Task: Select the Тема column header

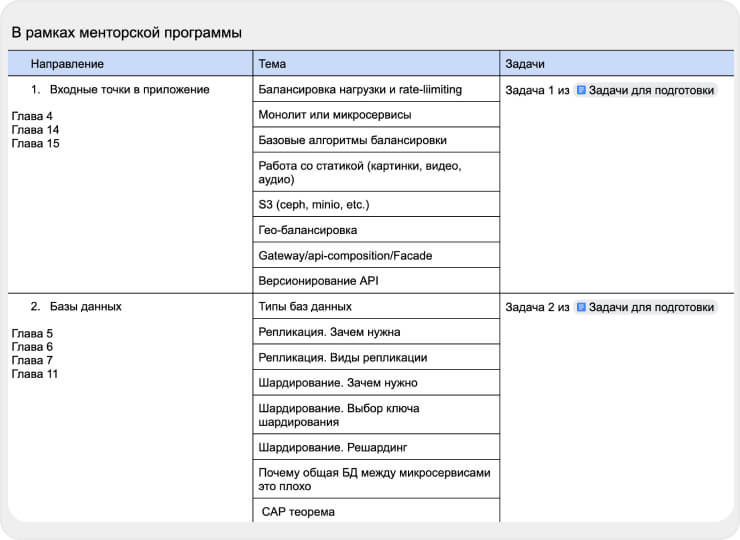Action: 376,63
